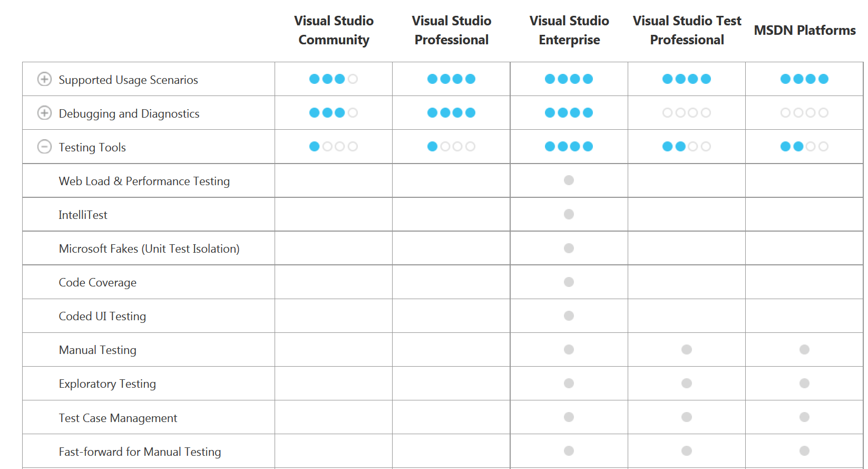
Task: Click the Manual Testing row label
Action: click(x=97, y=350)
